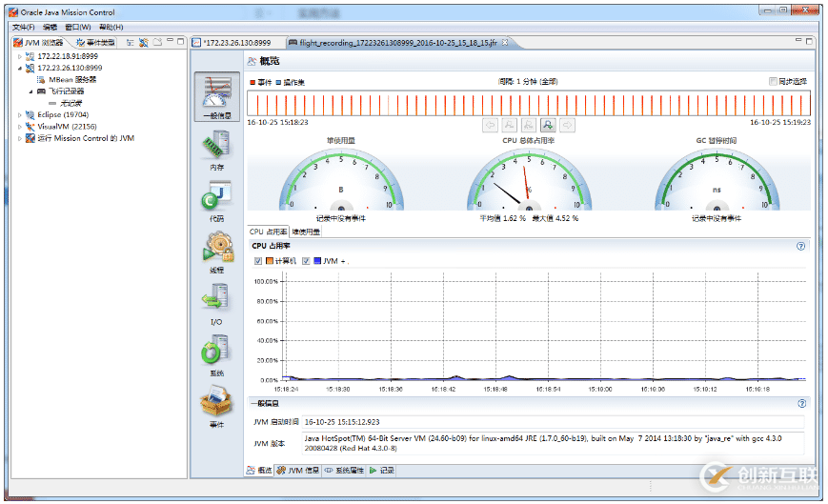Uncheck the JVM series checkbox
828x504 pixels.
click(x=306, y=261)
